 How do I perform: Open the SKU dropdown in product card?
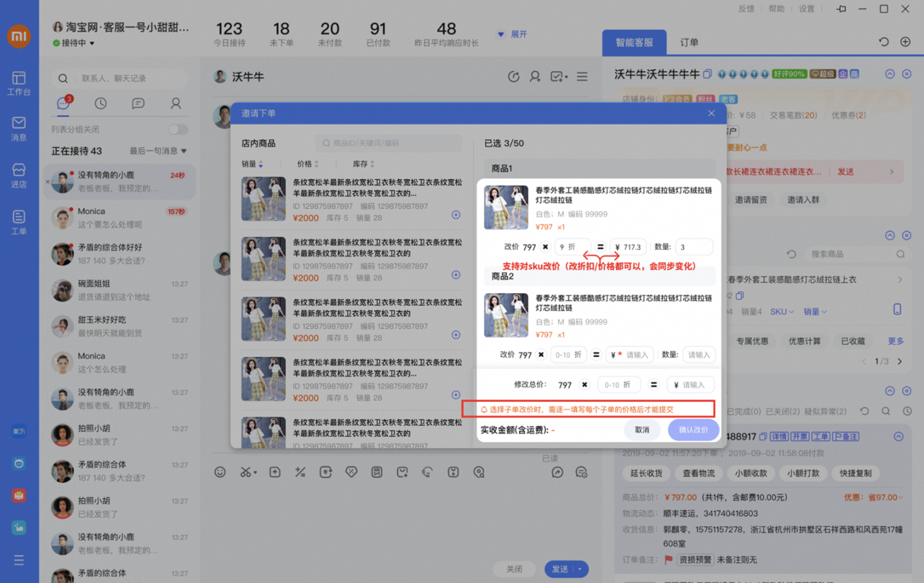(781, 312)
